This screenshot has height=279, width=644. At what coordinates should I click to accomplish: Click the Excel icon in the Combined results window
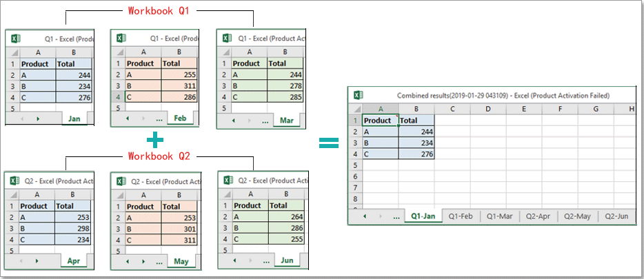pyautogui.click(x=359, y=95)
